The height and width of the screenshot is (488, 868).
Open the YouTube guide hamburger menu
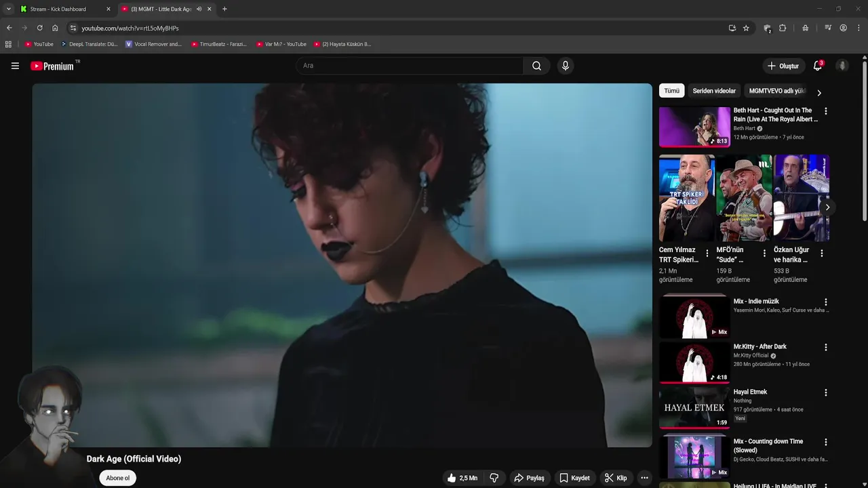click(x=15, y=66)
